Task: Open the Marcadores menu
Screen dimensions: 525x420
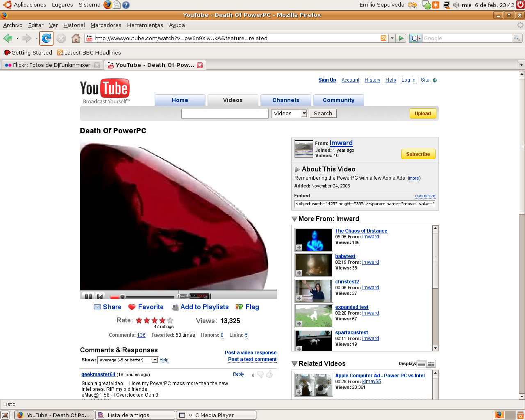Action: 106,25
